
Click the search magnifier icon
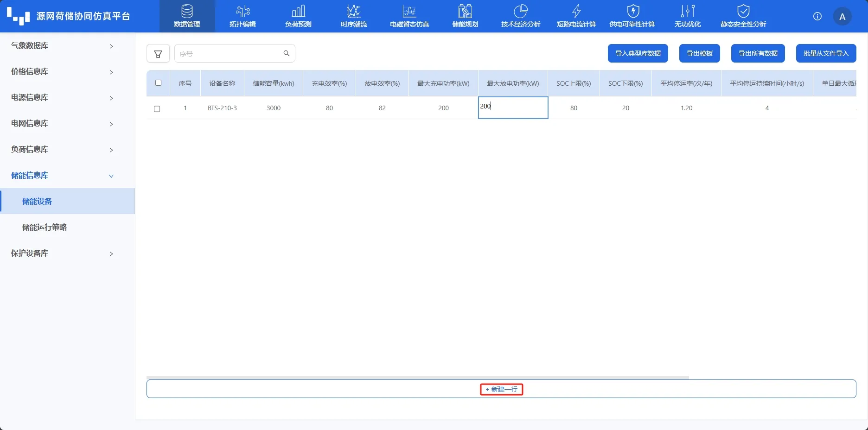(287, 53)
